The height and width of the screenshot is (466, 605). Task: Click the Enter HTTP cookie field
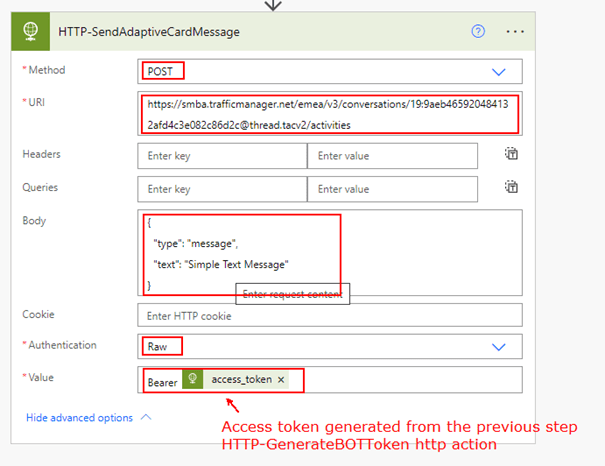pos(330,315)
